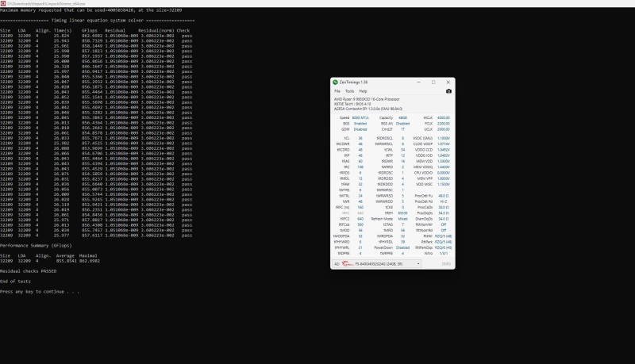The image size is (635, 364).
Task: Select the AGESA ComboAm5PI version line
Action: point(368,109)
